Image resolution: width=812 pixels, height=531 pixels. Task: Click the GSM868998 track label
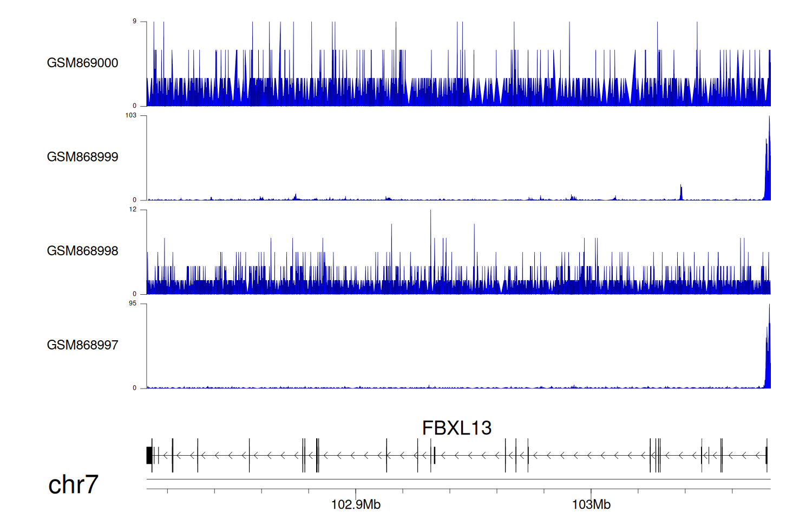82,251
